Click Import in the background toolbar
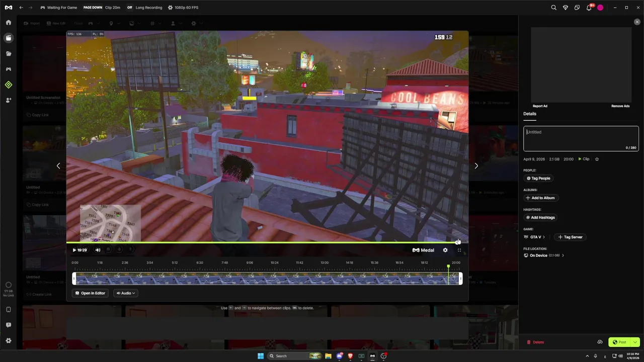Screen dimensions: 644x362 point(32,23)
